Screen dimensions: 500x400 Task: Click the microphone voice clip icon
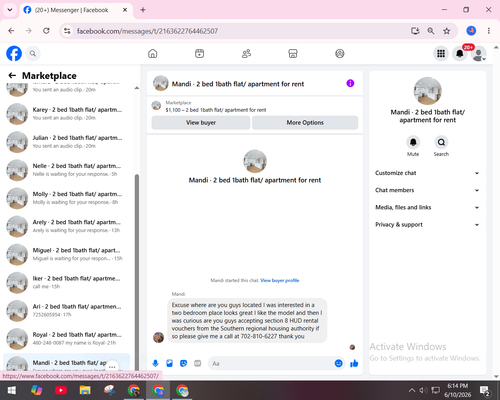155,363
